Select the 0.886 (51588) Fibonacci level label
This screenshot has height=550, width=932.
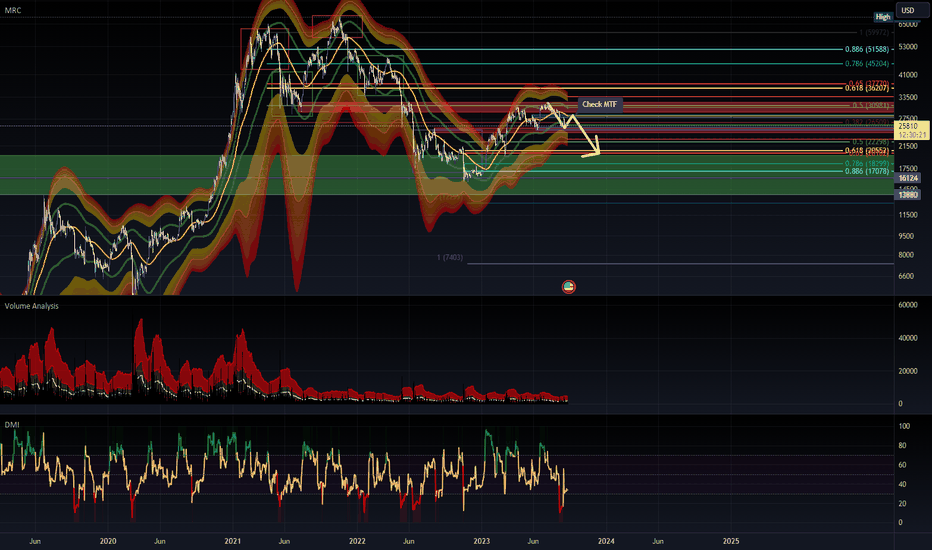pos(867,49)
